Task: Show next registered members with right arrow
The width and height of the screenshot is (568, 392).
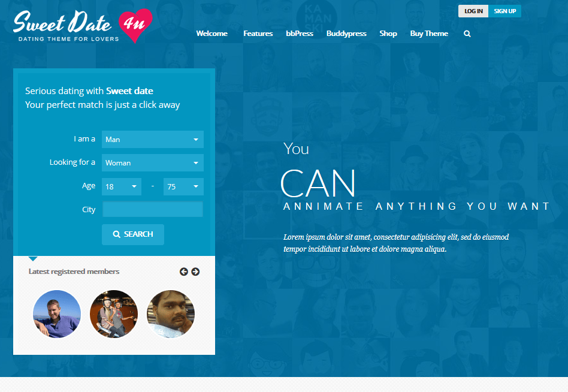Action: pos(195,272)
